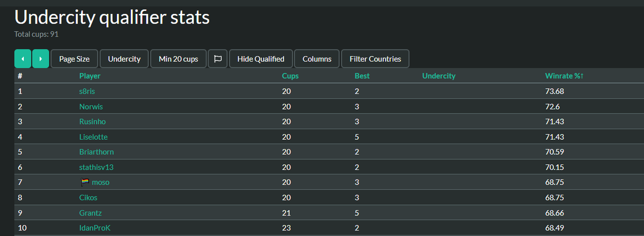Open player IdanProK profile
Image resolution: width=644 pixels, height=236 pixels.
point(95,228)
